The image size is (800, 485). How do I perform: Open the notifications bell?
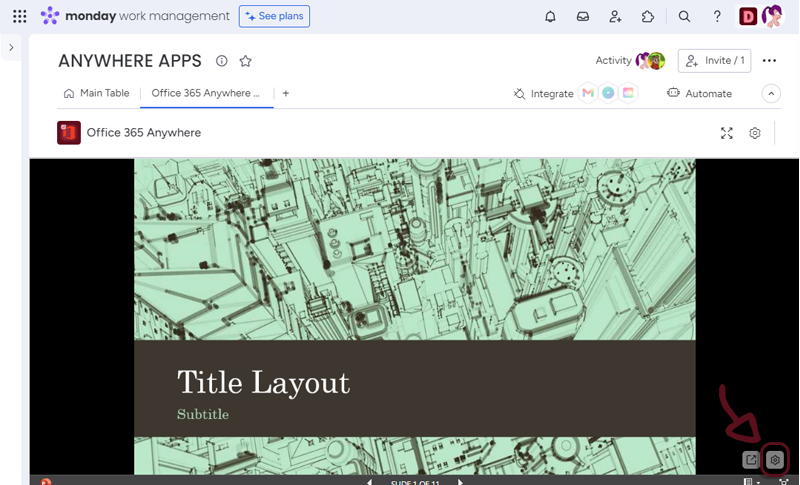click(550, 16)
